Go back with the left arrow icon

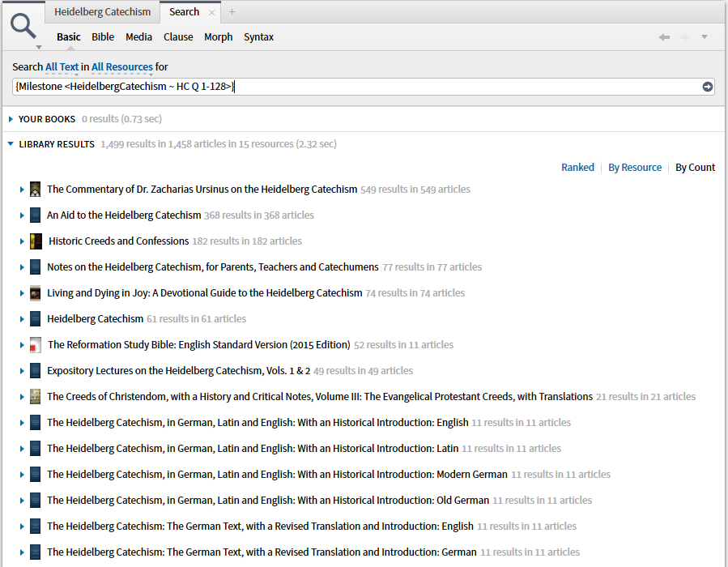click(x=664, y=36)
